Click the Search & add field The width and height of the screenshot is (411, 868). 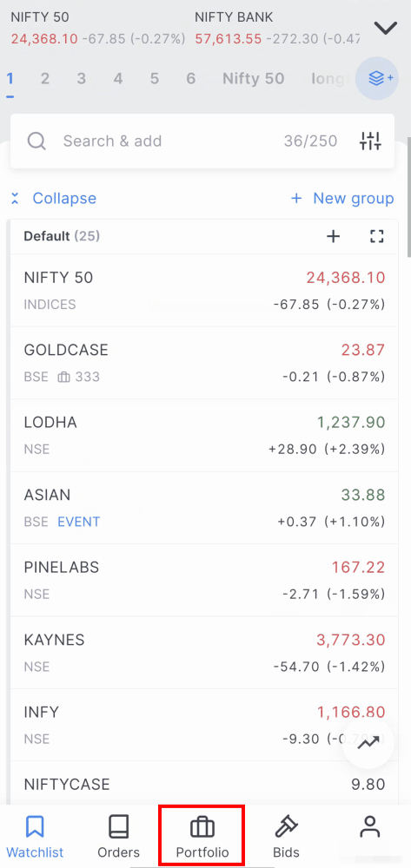202,141
